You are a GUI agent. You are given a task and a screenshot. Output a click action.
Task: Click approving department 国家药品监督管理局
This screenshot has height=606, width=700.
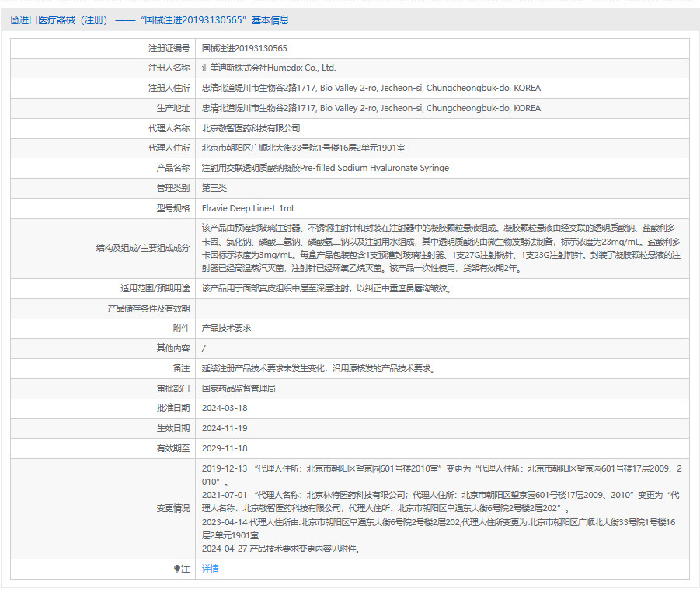click(x=239, y=388)
